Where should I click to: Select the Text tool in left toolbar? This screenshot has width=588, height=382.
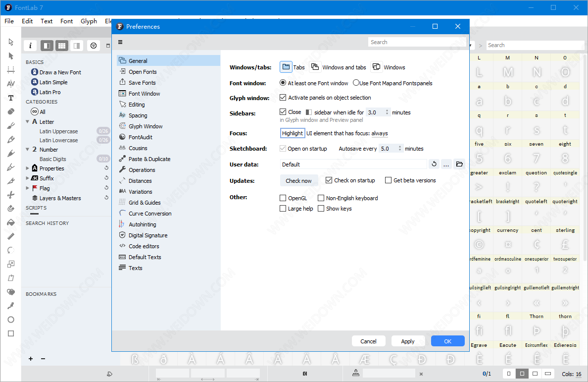tap(11, 98)
